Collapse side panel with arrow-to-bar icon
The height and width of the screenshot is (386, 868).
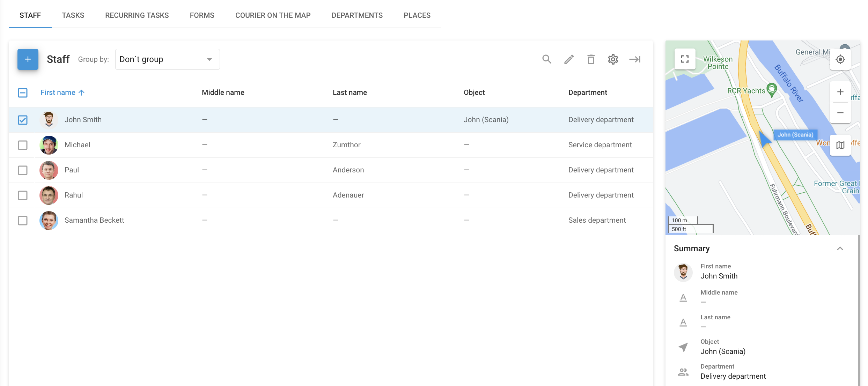(635, 59)
